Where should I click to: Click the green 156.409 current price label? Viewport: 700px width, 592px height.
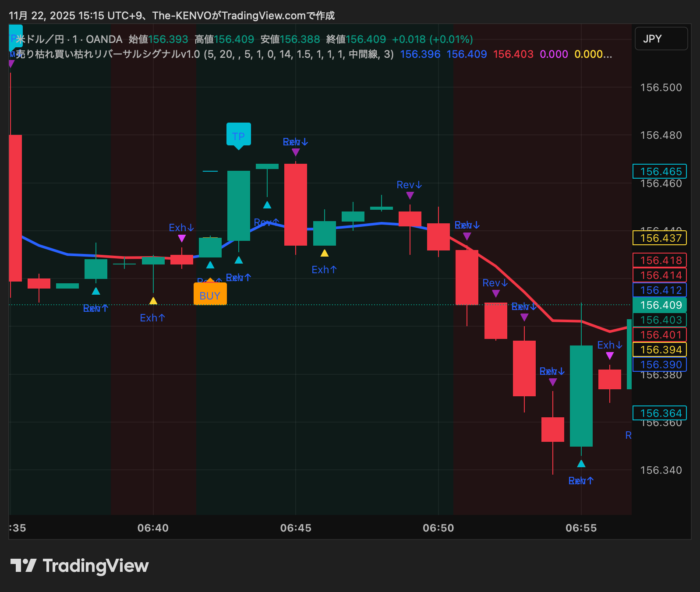[660, 305]
